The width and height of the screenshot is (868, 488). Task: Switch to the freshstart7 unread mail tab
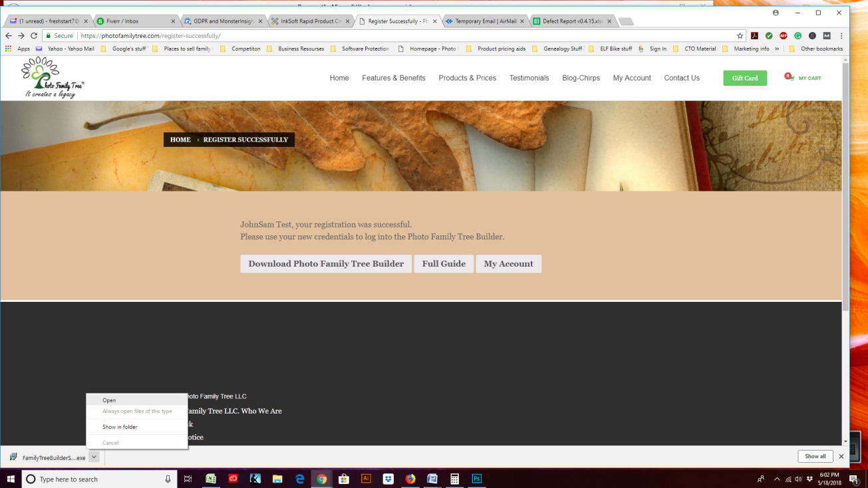click(48, 21)
